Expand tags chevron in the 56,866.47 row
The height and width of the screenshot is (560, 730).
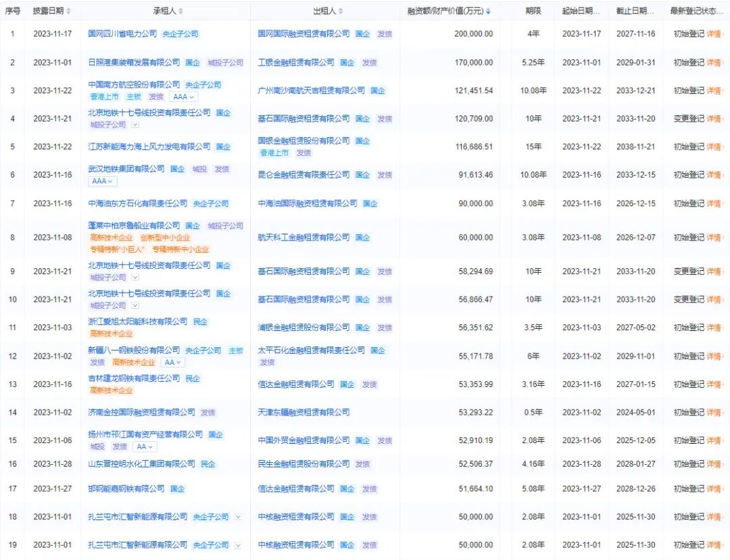pyautogui.click(x=135, y=305)
